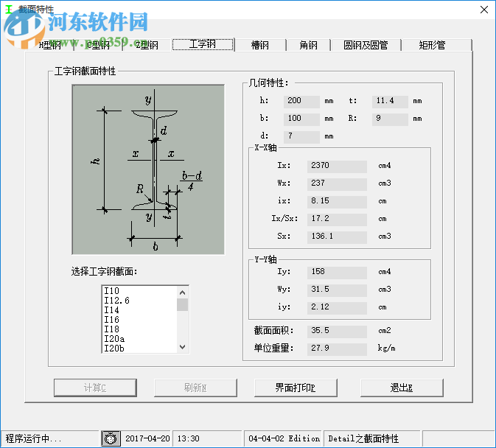
Task: Select I16 in the section list
Action: [140, 320]
